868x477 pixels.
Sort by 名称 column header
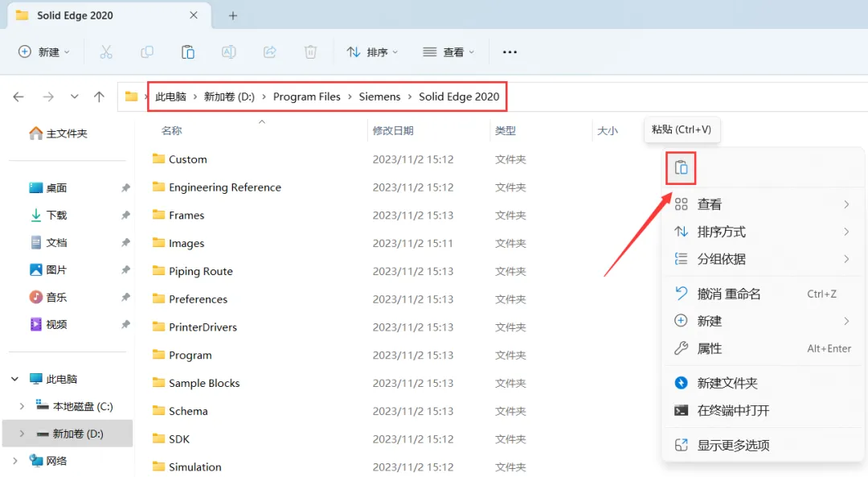coord(172,131)
